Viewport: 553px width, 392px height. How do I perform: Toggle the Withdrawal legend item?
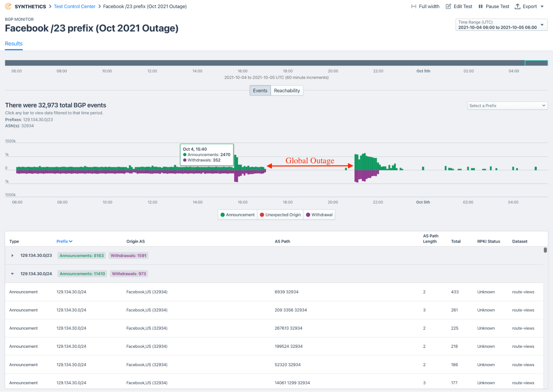pyautogui.click(x=319, y=215)
